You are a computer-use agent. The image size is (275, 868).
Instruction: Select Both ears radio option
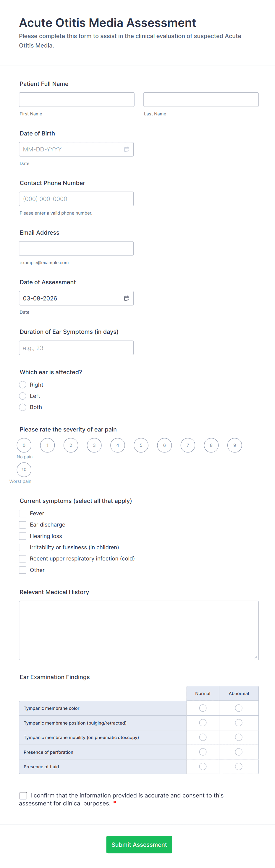tap(22, 407)
